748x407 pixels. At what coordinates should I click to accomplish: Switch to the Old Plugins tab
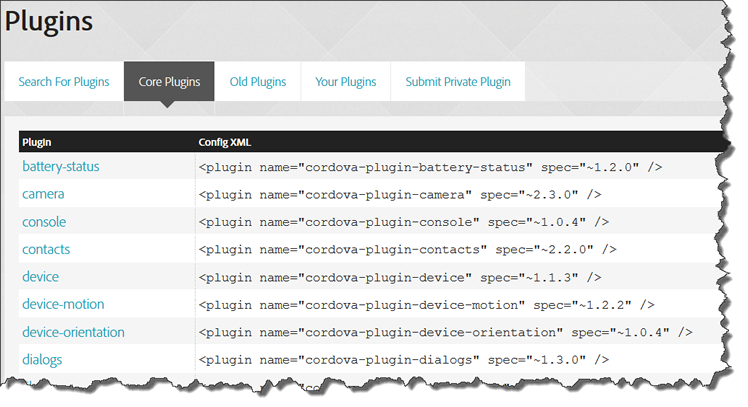(x=258, y=82)
